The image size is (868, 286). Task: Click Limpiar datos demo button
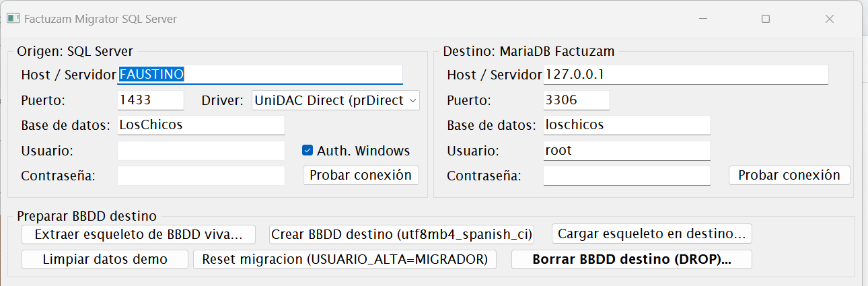pos(105,259)
